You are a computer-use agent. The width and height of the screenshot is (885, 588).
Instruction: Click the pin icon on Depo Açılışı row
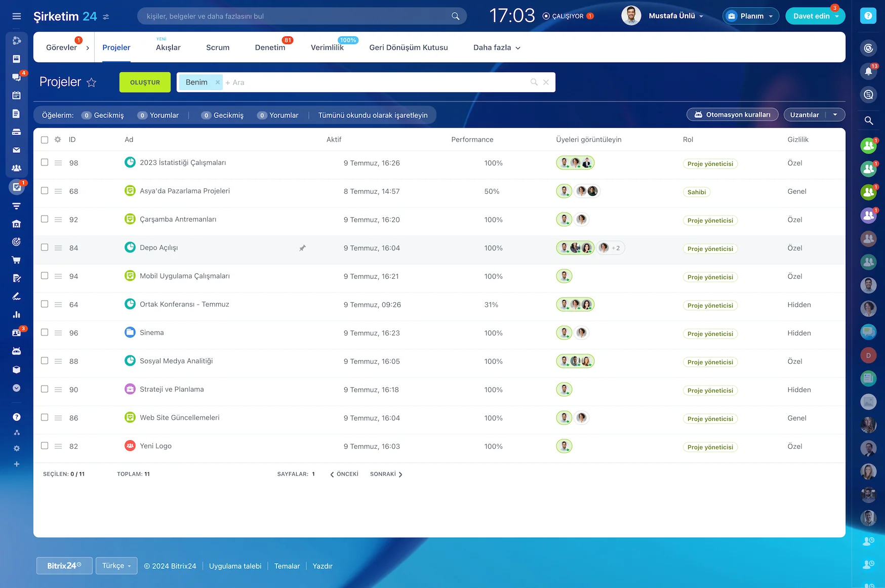pyautogui.click(x=302, y=248)
